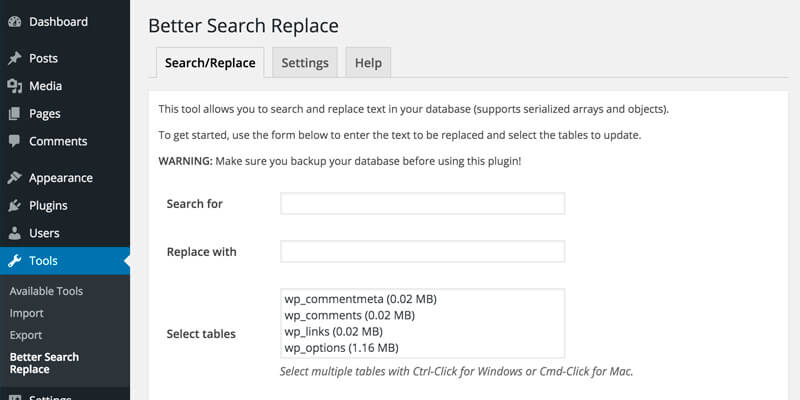
Task: Open Available Tools submenu link
Action: click(x=46, y=292)
